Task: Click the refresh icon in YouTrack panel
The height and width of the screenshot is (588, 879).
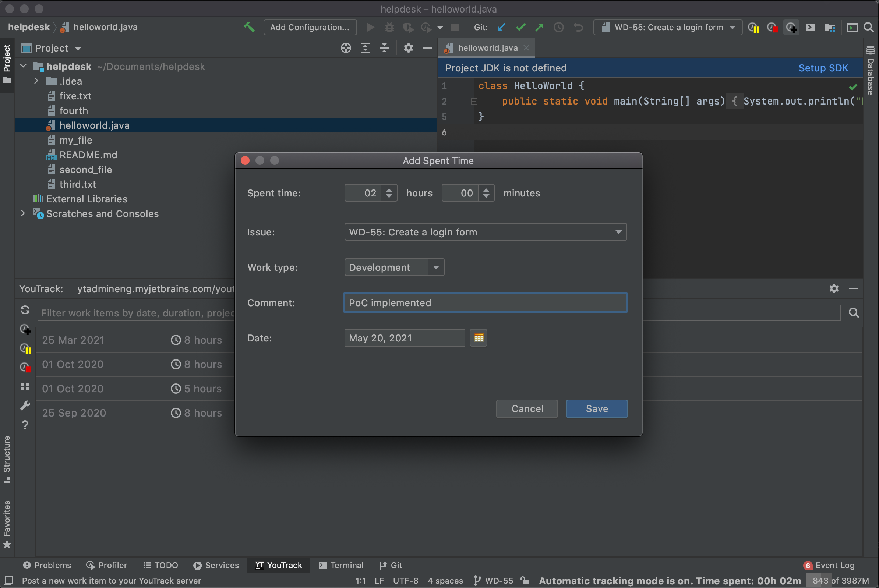Action: (x=25, y=310)
